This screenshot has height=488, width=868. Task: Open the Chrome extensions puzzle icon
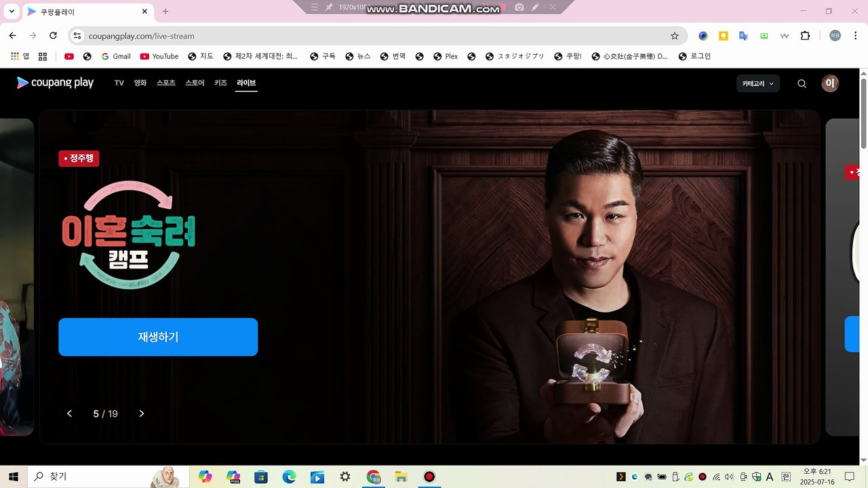click(805, 36)
